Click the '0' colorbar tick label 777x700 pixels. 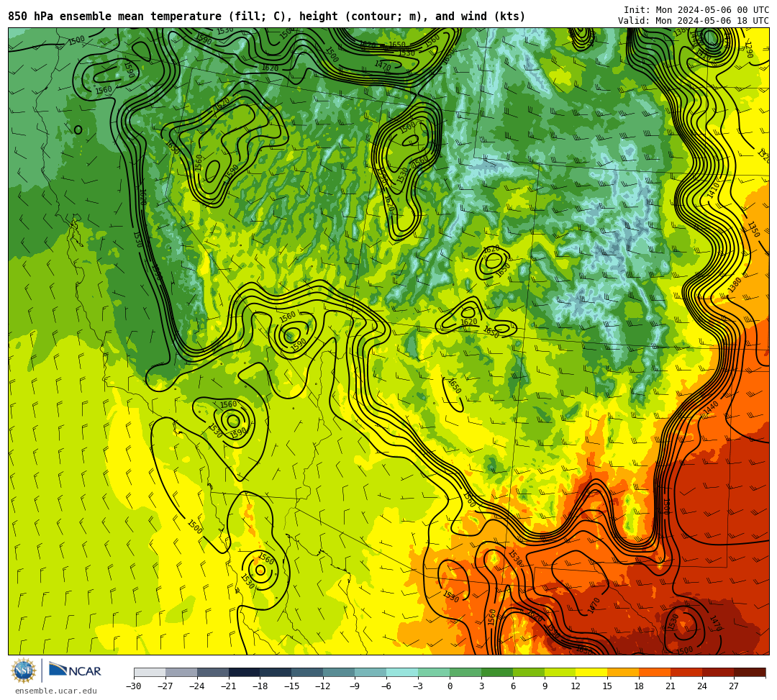point(450,686)
